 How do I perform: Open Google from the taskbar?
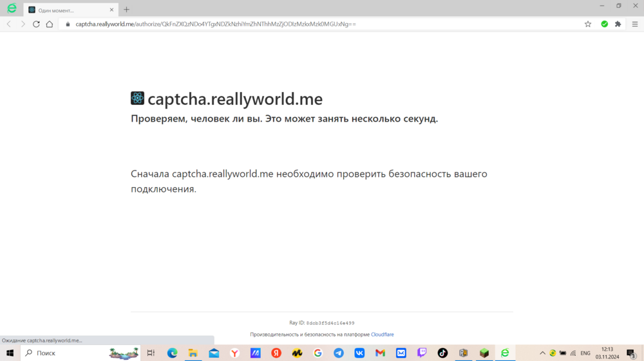[x=318, y=353]
